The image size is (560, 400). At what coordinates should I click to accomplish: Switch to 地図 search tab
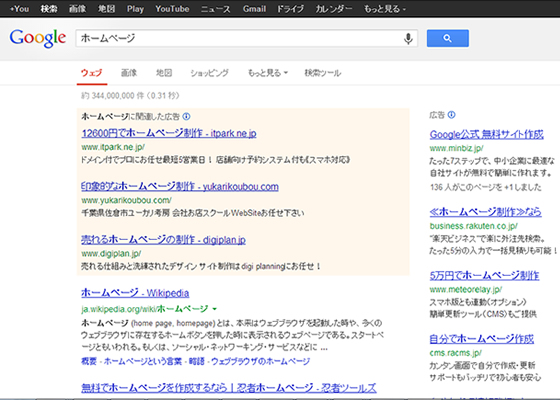tap(164, 73)
